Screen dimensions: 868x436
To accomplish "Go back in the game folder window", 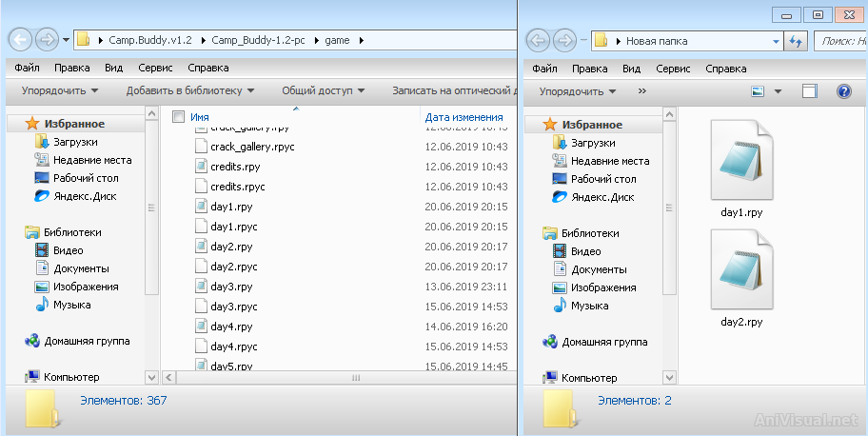I will (x=21, y=40).
